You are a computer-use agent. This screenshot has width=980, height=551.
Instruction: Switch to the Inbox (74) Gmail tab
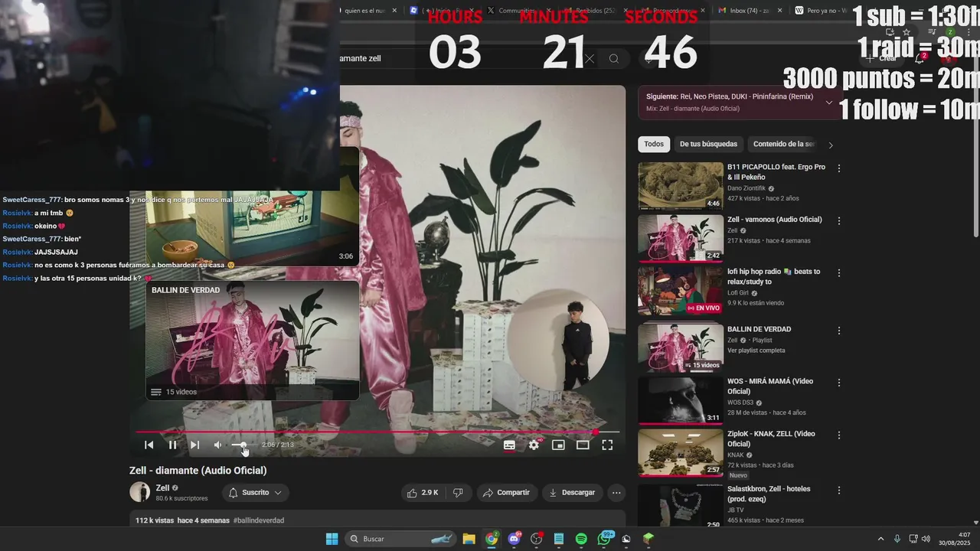coord(749,11)
